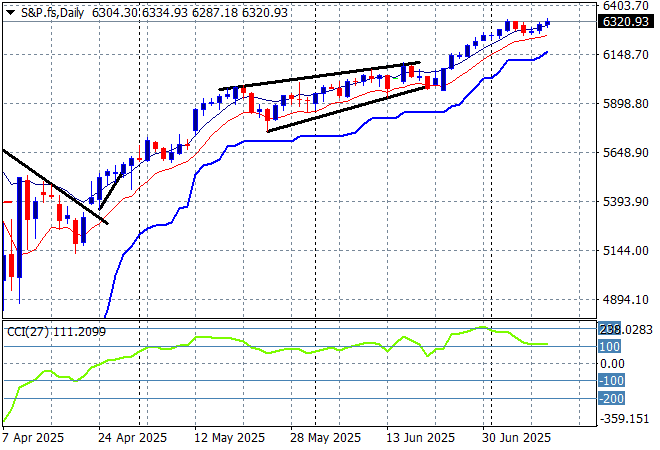The image size is (660, 450).
Task: Click the 5898.80 price axis label
Action: [x=625, y=104]
